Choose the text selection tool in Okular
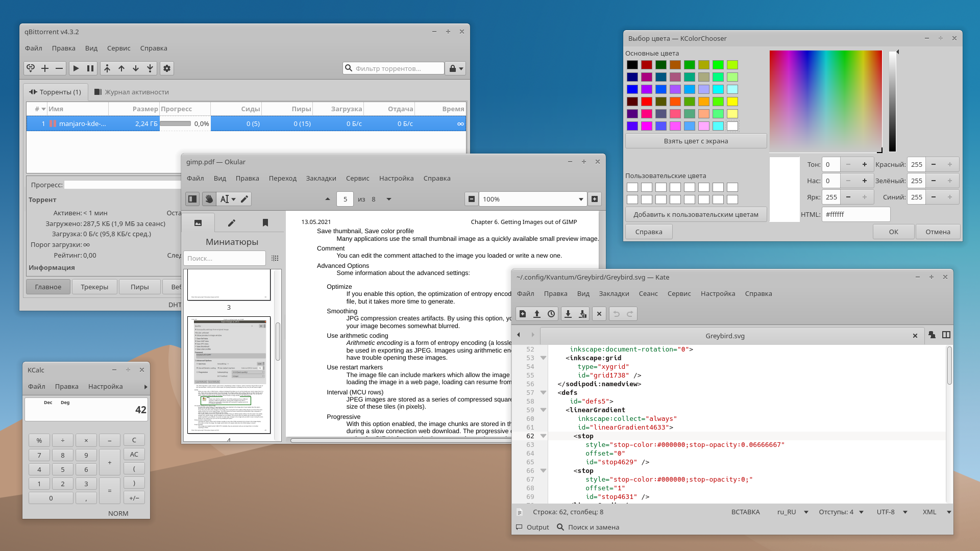This screenshot has height=551, width=980. tap(225, 199)
